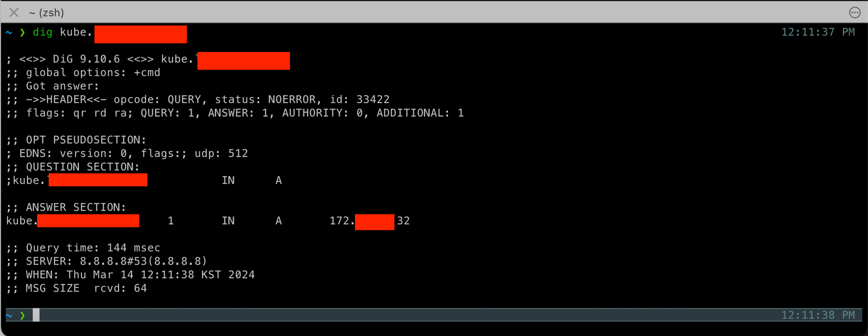Close the zsh terminal tab
This screenshot has height=336, width=868.
point(14,13)
